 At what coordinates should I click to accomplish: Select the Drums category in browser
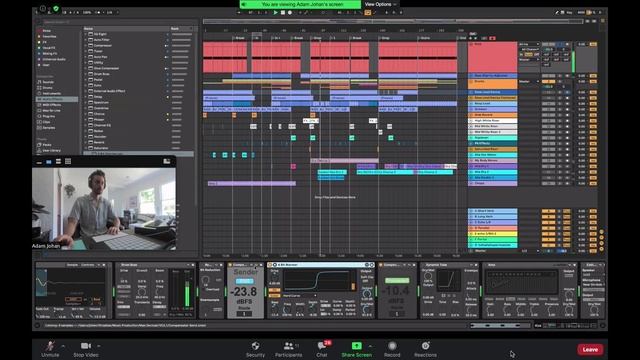tap(47, 88)
